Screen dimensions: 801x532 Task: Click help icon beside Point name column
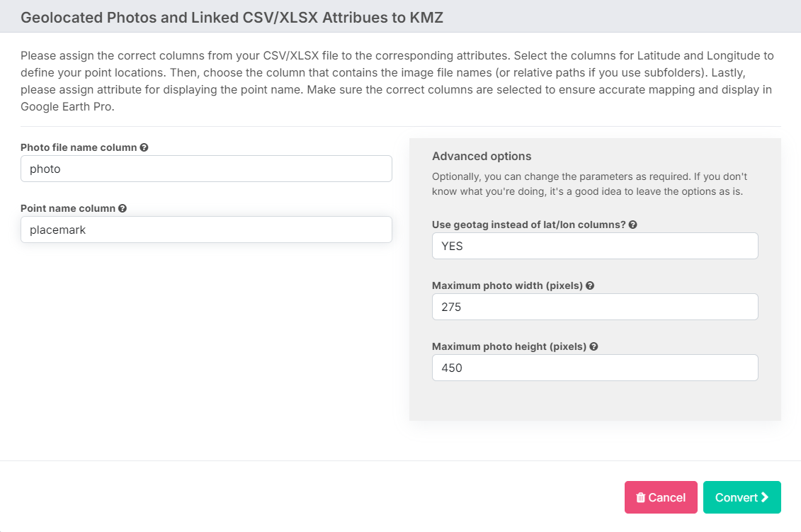click(x=122, y=208)
